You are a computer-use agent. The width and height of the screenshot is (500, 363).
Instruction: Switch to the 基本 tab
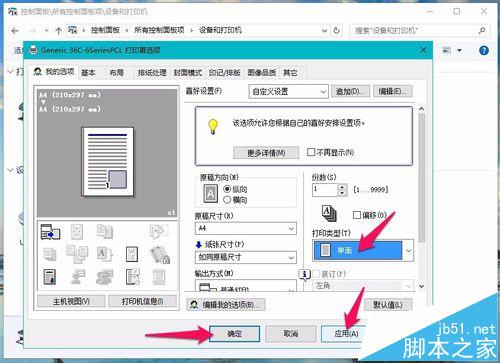[x=88, y=73]
